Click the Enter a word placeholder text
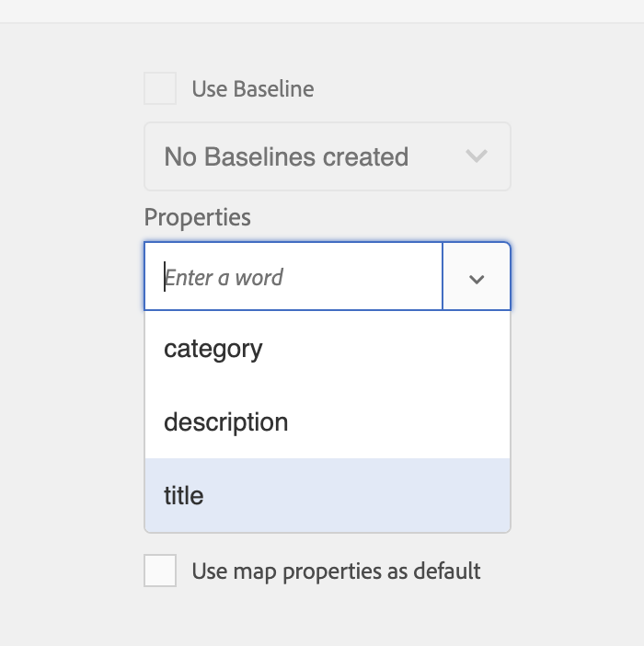This screenshot has height=646, width=644. [224, 277]
